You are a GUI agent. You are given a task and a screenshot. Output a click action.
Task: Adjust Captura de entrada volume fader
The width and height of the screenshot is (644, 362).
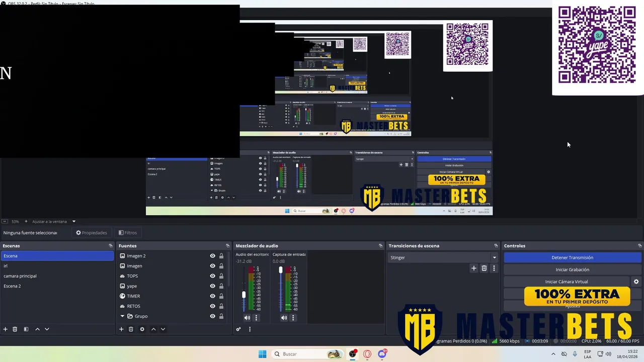[x=281, y=270]
